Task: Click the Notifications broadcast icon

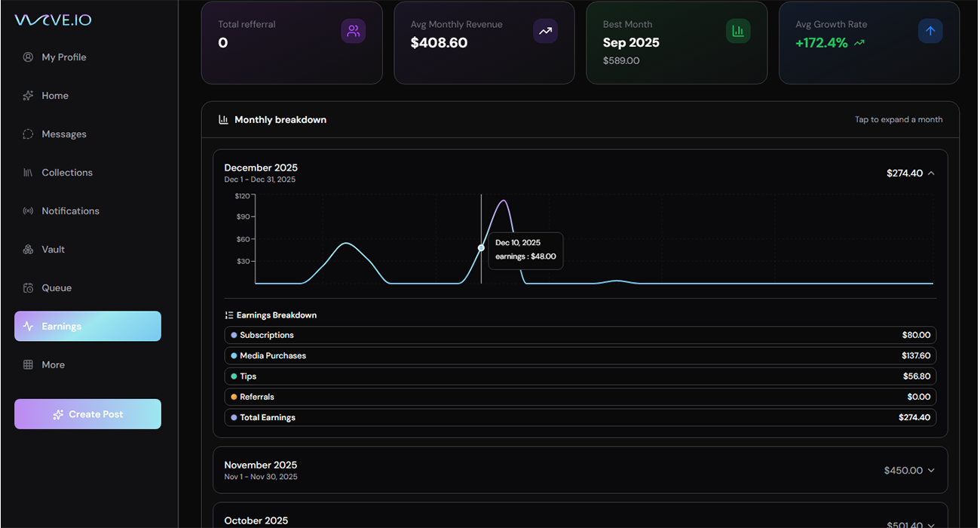Action: pos(28,211)
